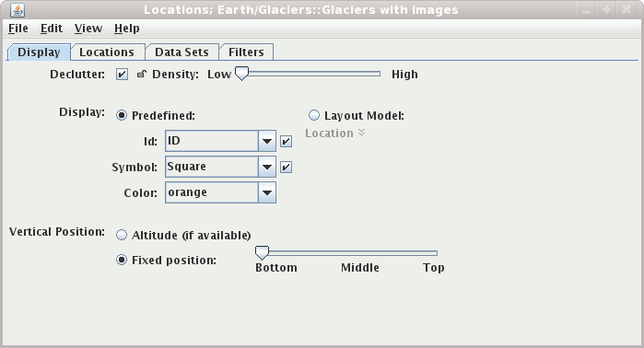Open the File menu

pos(18,29)
